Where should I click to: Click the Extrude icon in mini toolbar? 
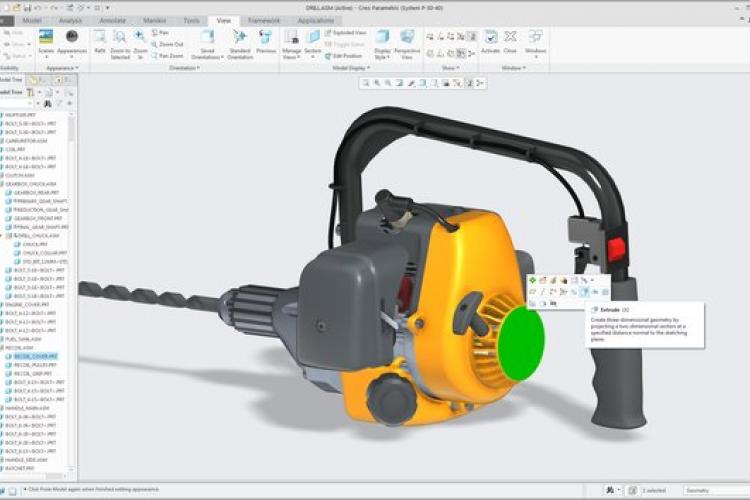tap(584, 291)
